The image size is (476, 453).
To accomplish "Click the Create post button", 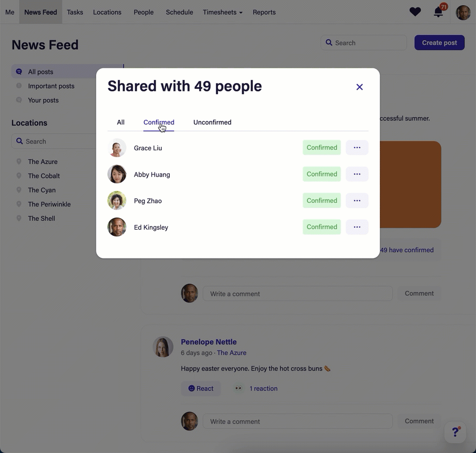I will (x=439, y=43).
